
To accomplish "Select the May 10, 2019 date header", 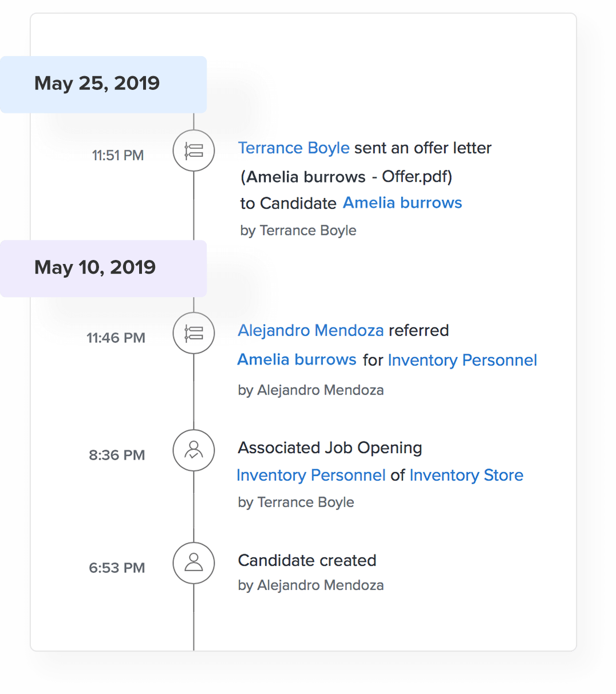I will click(x=95, y=267).
